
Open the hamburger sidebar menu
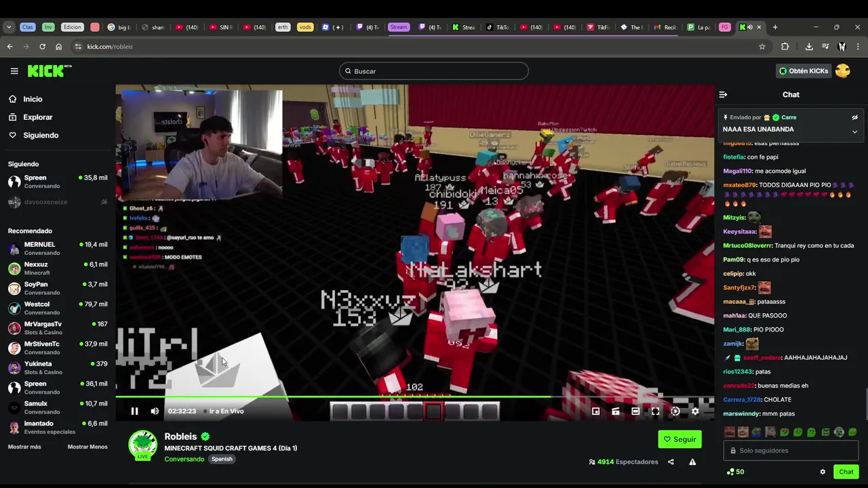[14, 71]
